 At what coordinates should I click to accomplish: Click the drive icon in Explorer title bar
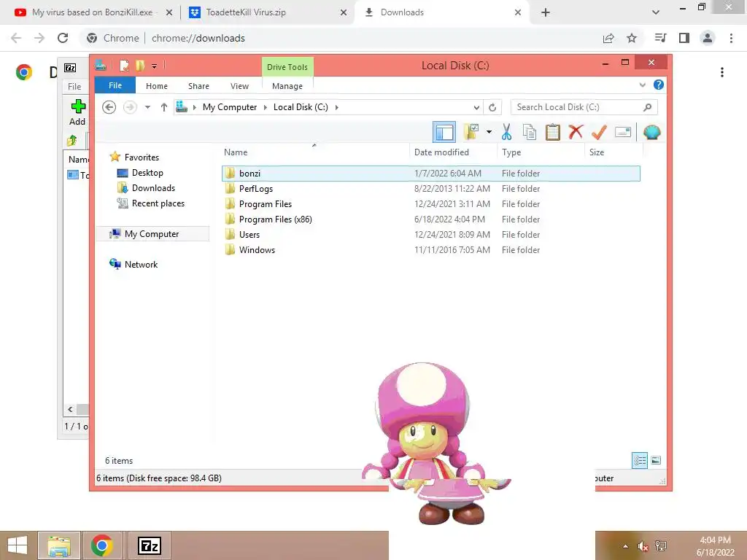[x=101, y=65]
